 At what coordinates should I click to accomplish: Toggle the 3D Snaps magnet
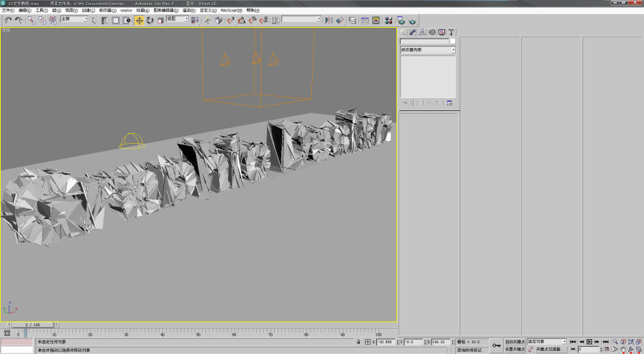(230, 20)
